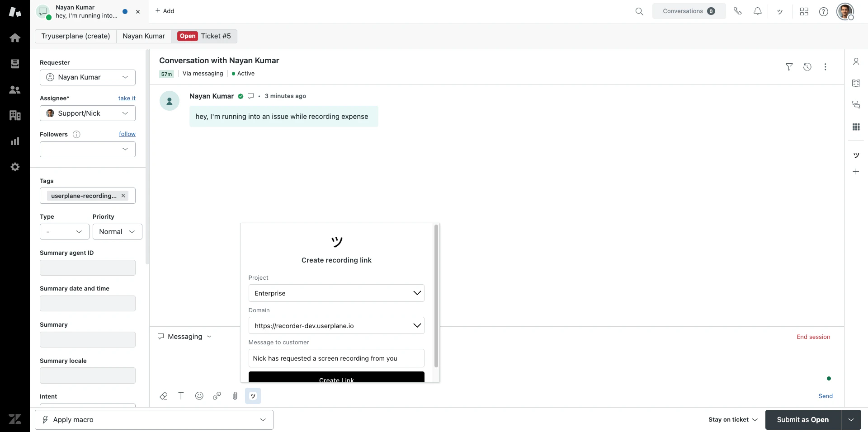Click the plus icon in the right sidebar
This screenshot has height=432, width=868.
click(x=856, y=172)
